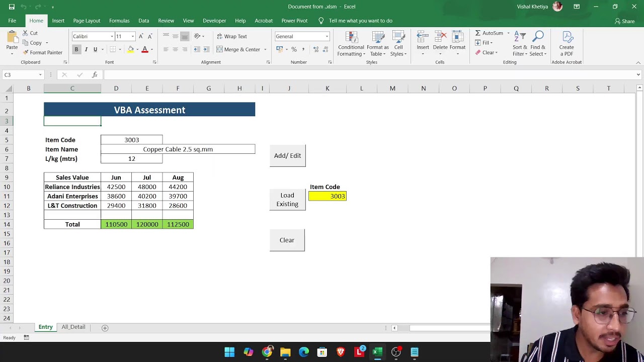644x362 pixels.
Task: Select yellow Item Code cell 3003
Action: pos(328,196)
